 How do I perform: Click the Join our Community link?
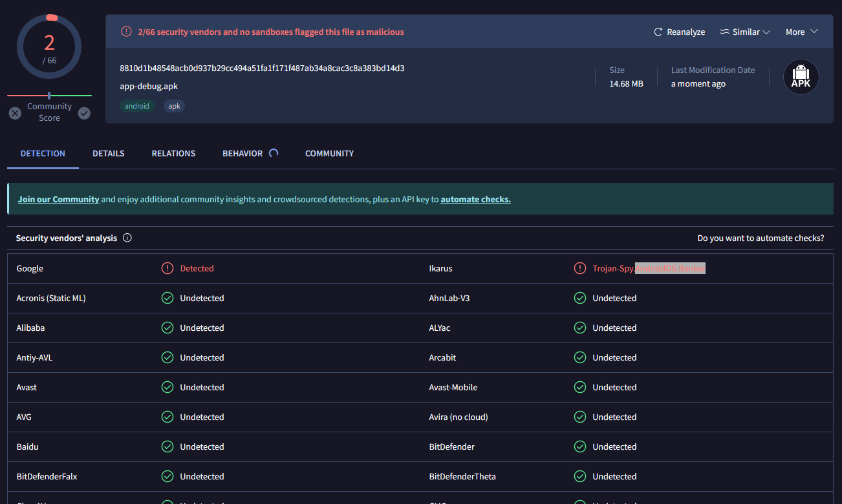tap(58, 199)
